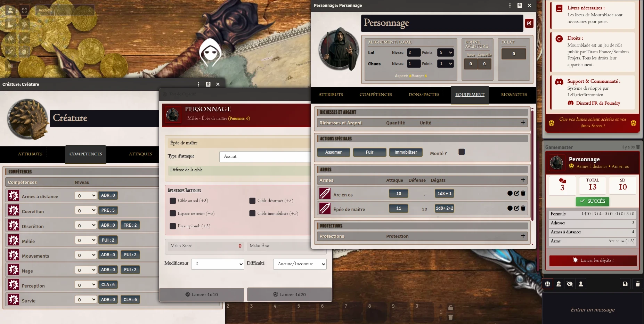This screenshot has height=324, width=644.
Task: Open the Mêlée niveau dropdown
Action: coord(85,240)
